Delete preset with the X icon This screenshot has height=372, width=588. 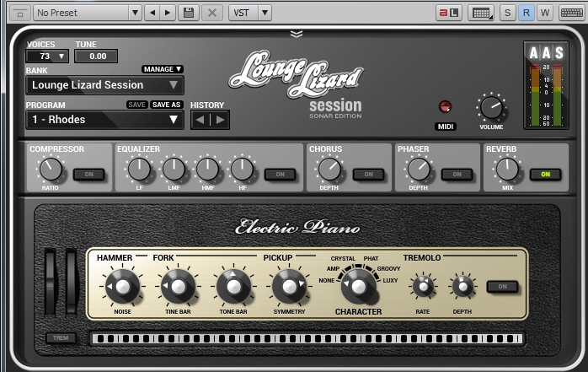click(x=212, y=13)
